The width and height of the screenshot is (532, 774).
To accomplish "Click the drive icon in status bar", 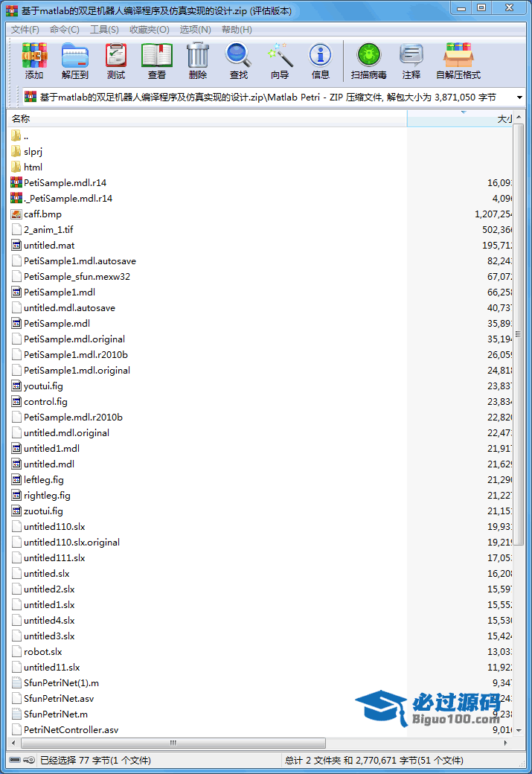I will tap(16, 760).
